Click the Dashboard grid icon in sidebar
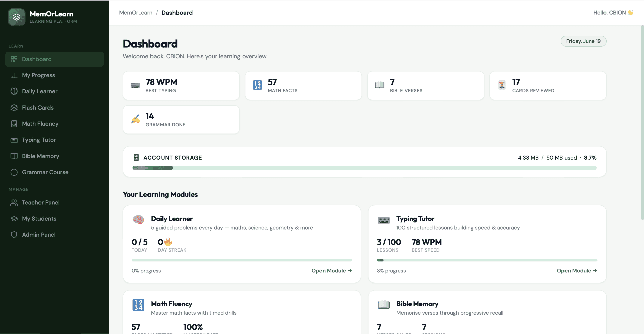This screenshot has width=644, height=334. [14, 59]
